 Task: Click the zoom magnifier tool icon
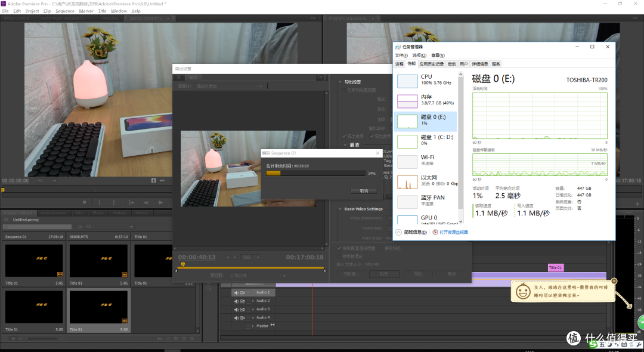tap(209, 288)
